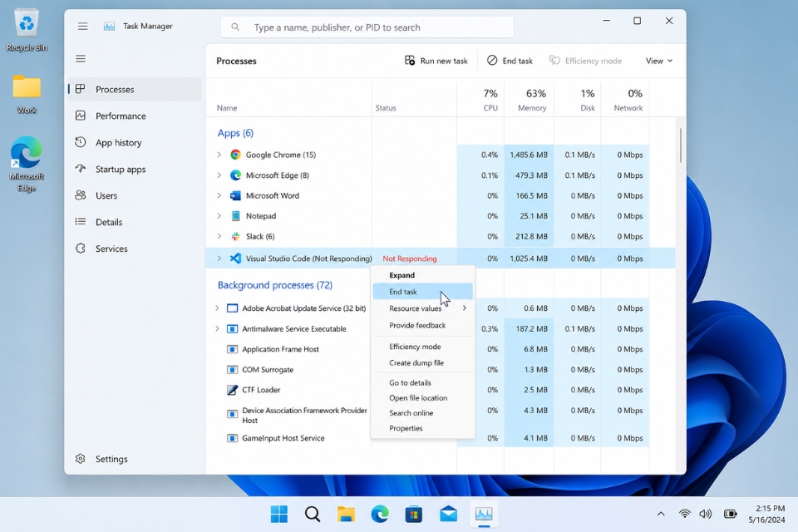Screen dimensions: 798x532
Task: Go to the Processes page
Action: click(x=135, y=89)
